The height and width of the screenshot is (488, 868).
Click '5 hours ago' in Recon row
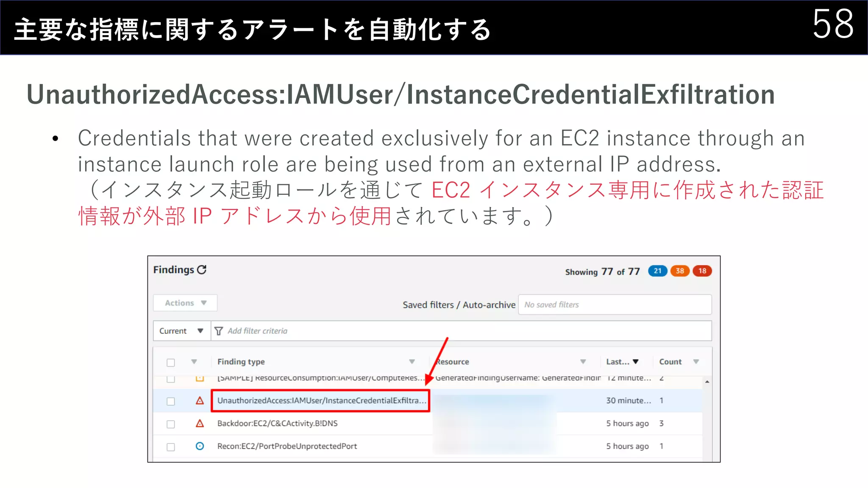(627, 446)
